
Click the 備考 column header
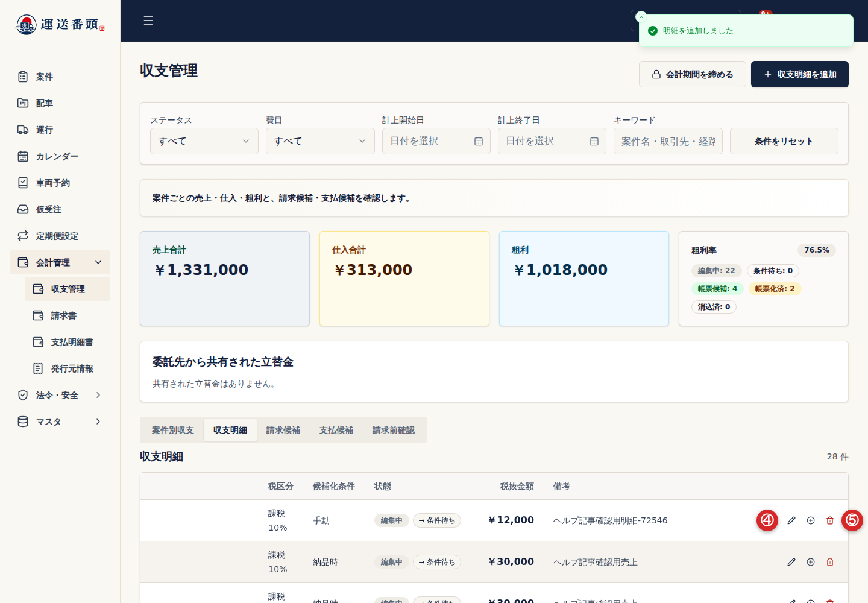point(562,486)
